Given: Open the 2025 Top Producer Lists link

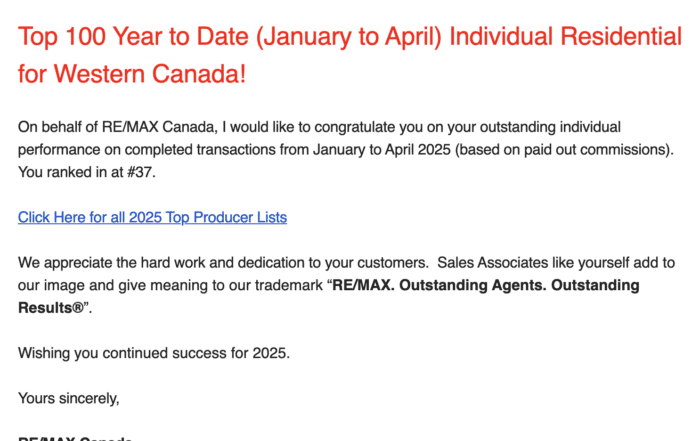Looking at the screenshot, I should point(152,217).
